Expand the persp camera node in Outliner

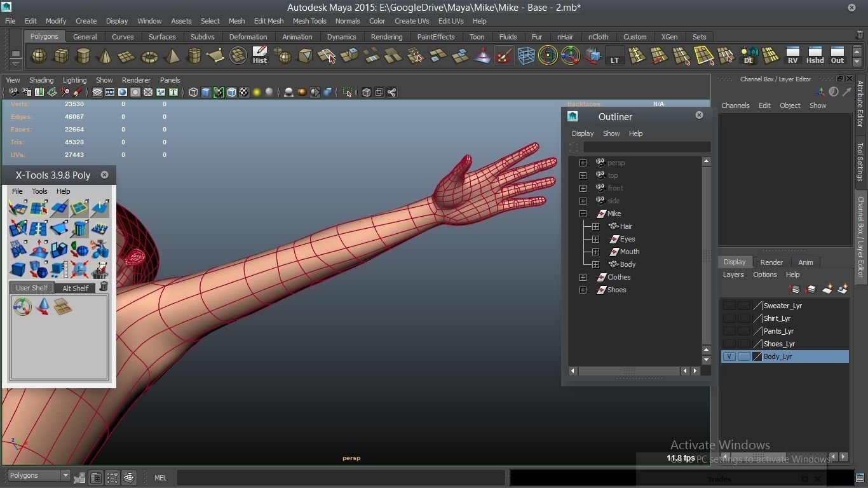tap(583, 163)
